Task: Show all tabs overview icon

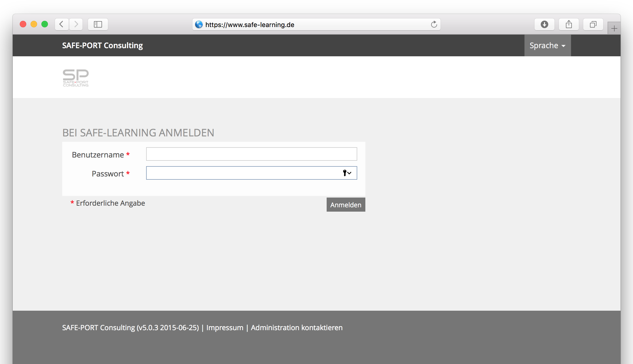Action: click(593, 24)
